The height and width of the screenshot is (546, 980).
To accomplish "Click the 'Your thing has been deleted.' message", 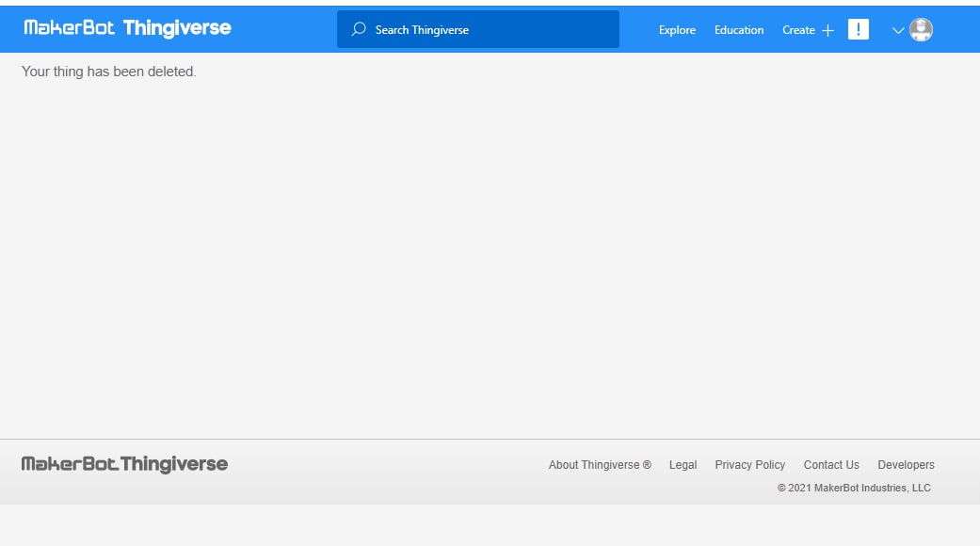I will pos(109,72).
